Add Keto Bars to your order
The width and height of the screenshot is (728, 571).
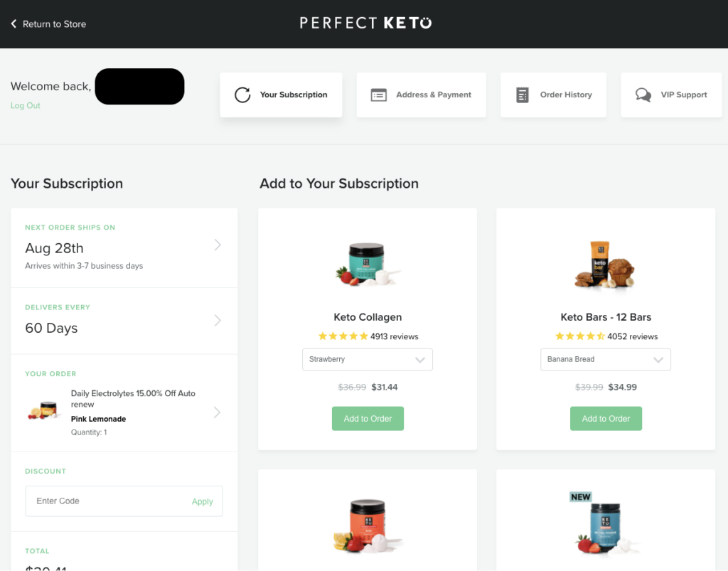click(606, 418)
